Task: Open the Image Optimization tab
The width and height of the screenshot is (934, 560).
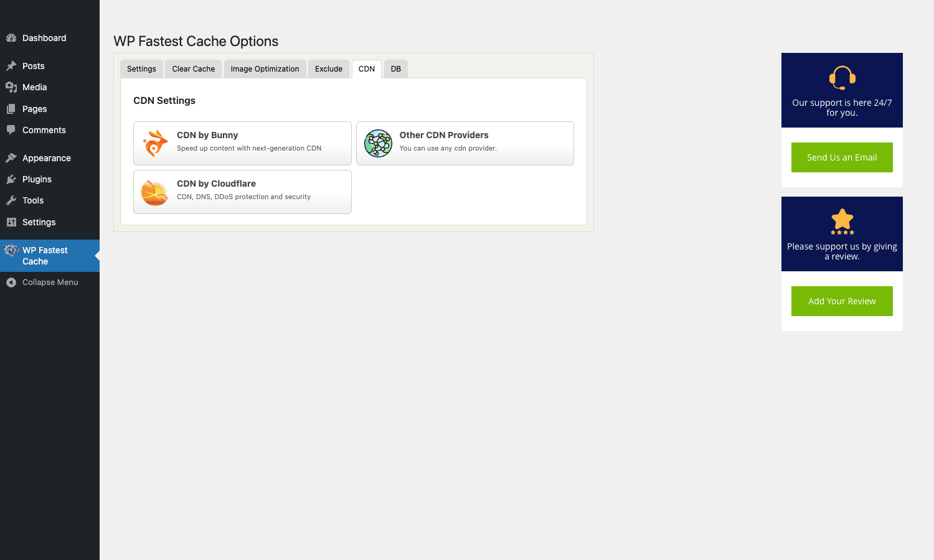Action: point(265,69)
